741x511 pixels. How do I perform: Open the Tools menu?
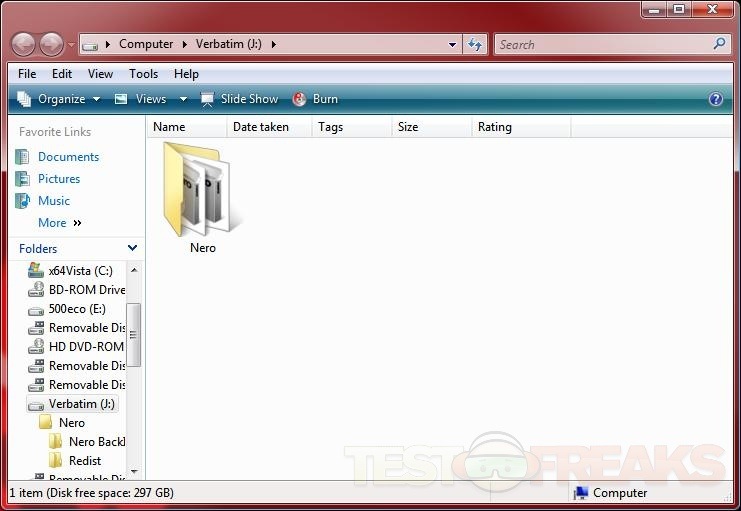click(x=143, y=74)
